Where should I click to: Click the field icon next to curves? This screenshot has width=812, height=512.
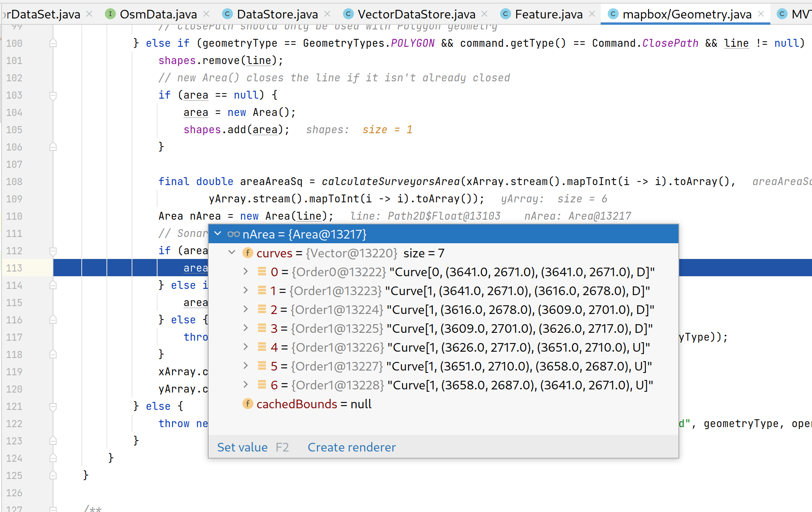coord(247,253)
